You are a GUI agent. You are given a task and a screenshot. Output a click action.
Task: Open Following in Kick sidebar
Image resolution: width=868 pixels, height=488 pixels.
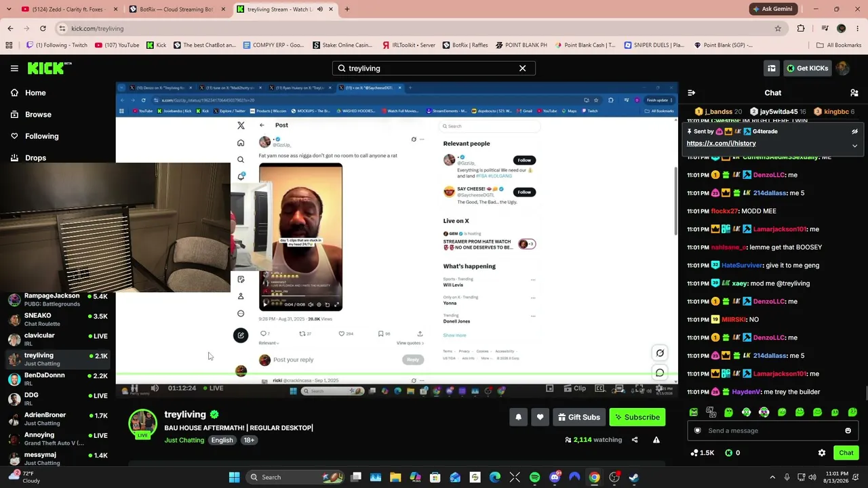tap(35, 136)
